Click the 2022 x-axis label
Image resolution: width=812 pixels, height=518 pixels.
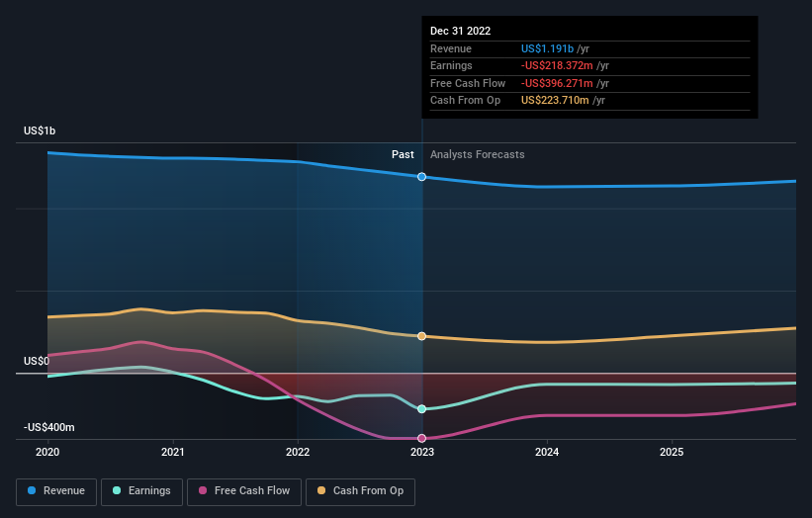[x=298, y=453]
